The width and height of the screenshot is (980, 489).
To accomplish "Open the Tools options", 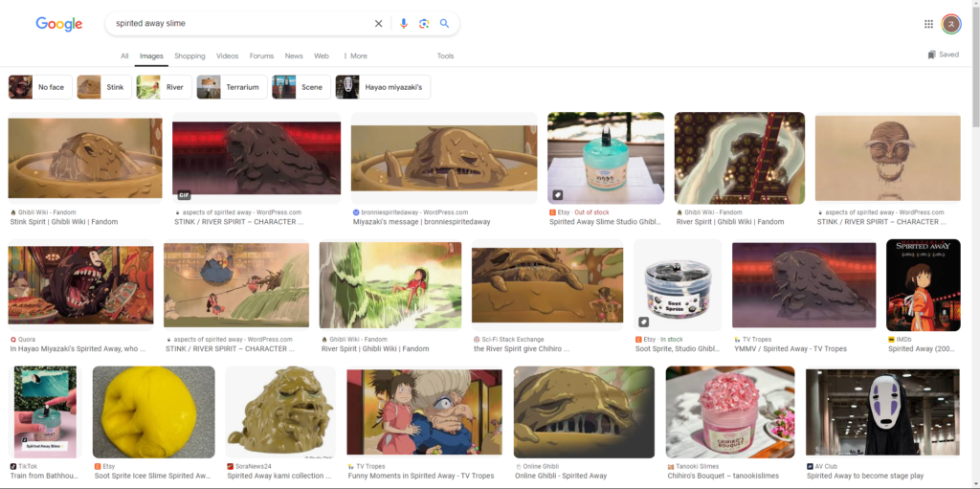I will [x=446, y=56].
